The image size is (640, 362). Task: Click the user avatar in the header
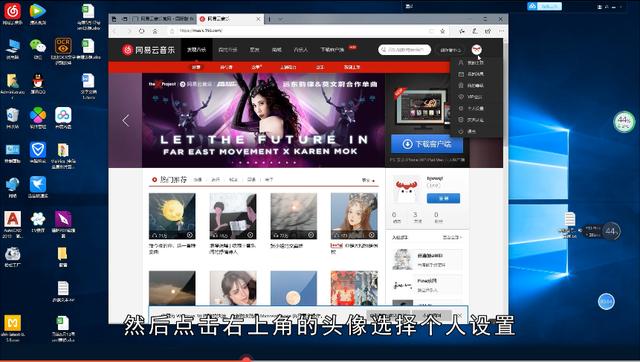point(476,49)
